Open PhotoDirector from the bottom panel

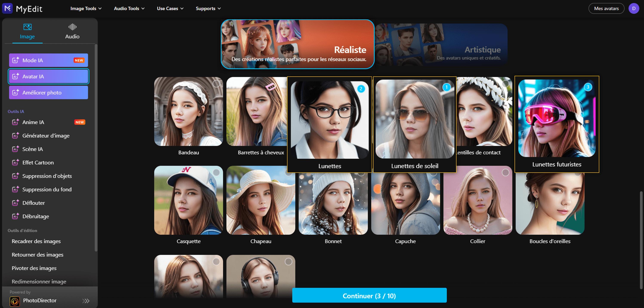pyautogui.click(x=40, y=300)
